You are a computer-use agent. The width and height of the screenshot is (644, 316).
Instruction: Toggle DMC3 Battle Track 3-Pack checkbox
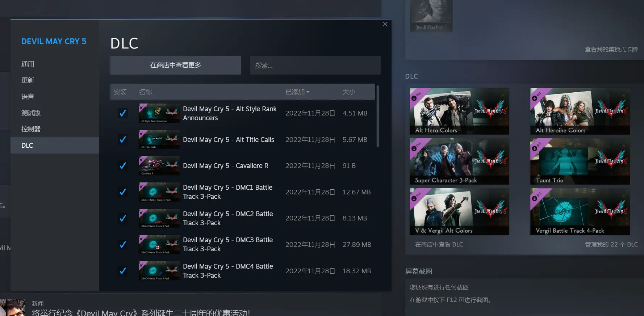123,245
